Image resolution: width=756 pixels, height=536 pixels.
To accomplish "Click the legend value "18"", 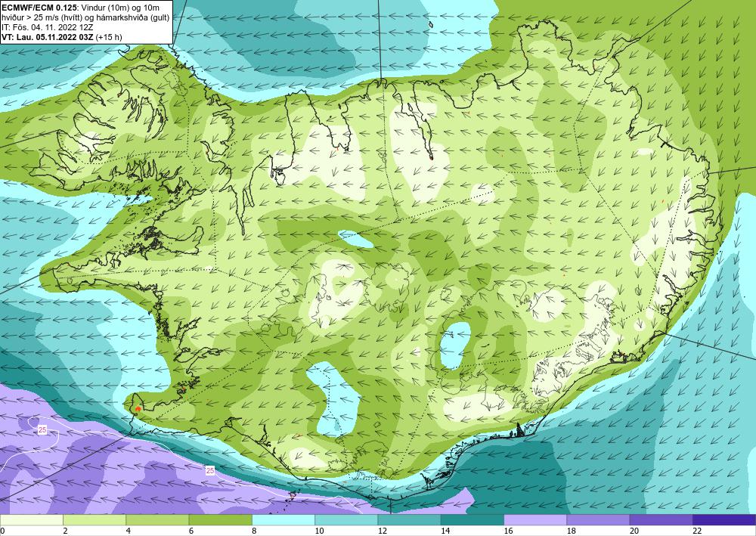I will pyautogui.click(x=572, y=531).
